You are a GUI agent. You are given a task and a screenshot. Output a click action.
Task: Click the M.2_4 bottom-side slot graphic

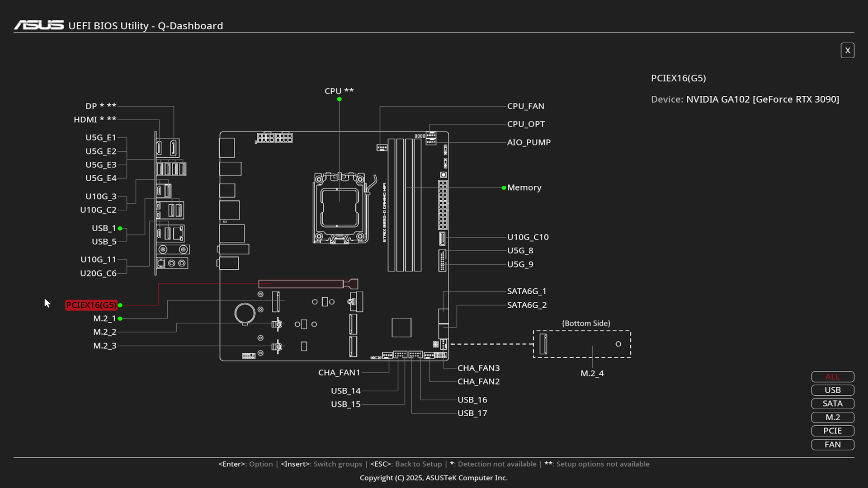coord(582,344)
